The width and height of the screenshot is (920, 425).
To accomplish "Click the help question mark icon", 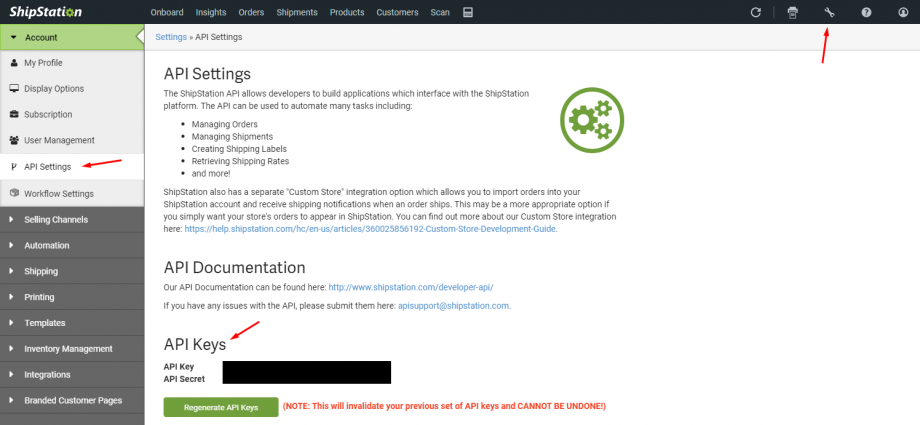I will point(865,12).
